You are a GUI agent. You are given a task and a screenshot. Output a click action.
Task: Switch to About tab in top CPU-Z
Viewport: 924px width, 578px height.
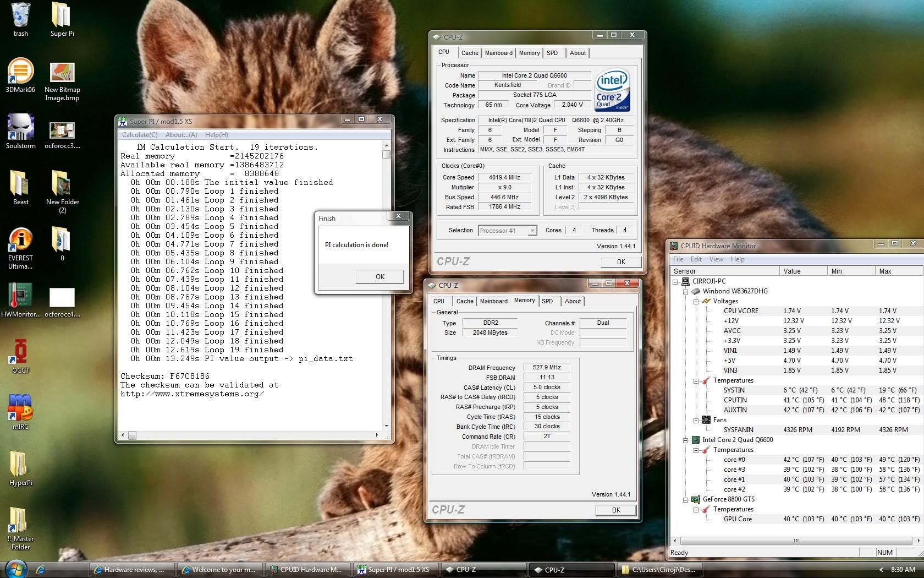577,53
